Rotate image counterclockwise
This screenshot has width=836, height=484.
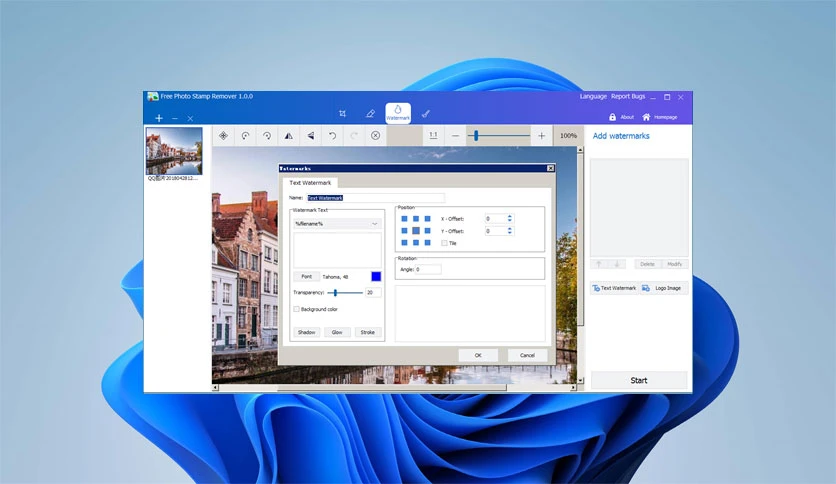245,136
